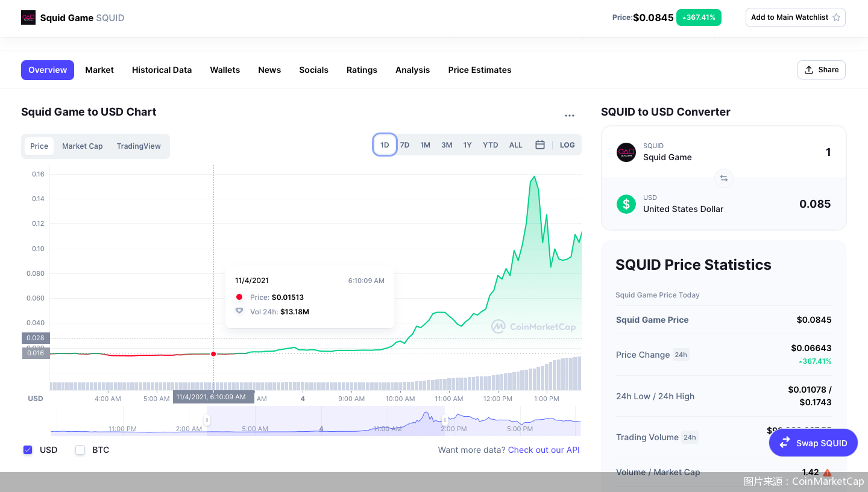868x492 pixels.
Task: Uncheck the USD checkbox
Action: (x=28, y=450)
